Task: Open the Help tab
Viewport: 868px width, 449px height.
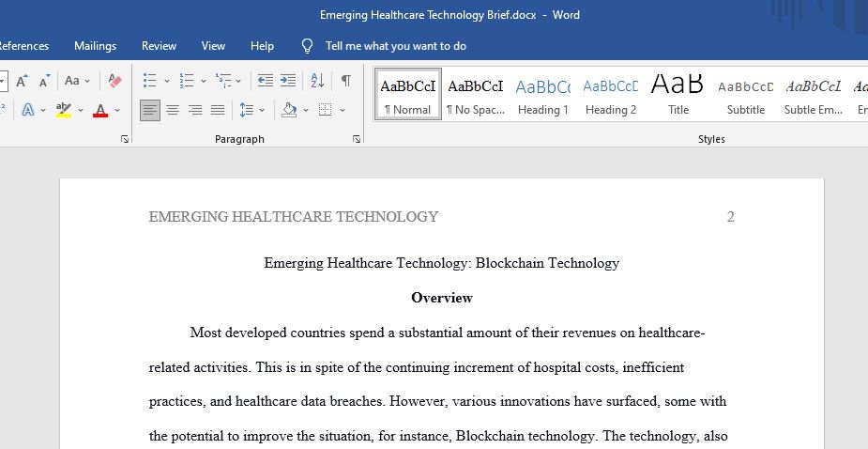Action: [x=262, y=46]
